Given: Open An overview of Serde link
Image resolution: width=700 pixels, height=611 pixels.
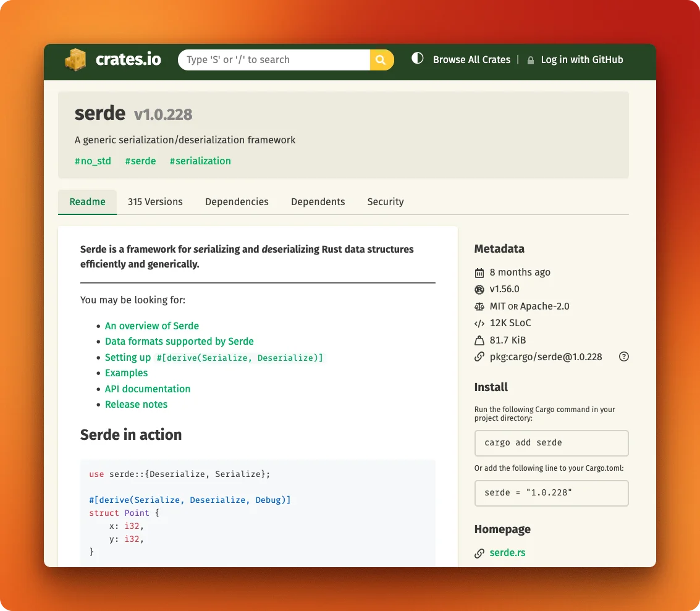Looking at the screenshot, I should (x=152, y=326).
